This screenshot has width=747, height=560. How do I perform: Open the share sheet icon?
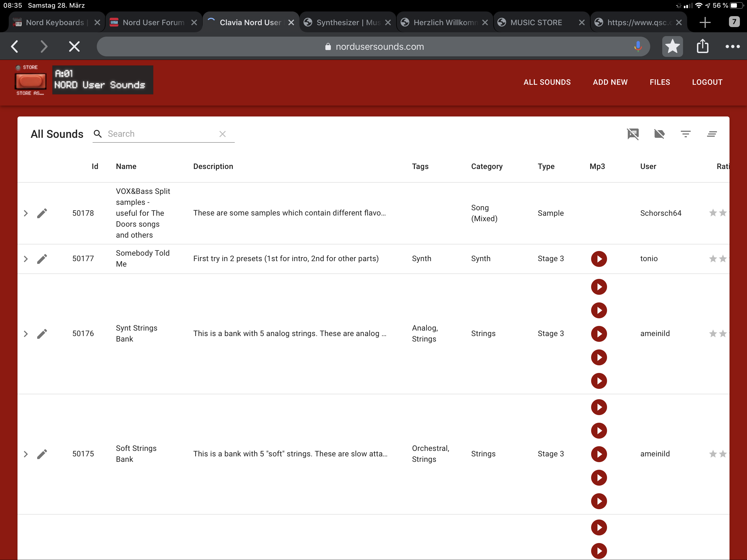click(x=703, y=46)
